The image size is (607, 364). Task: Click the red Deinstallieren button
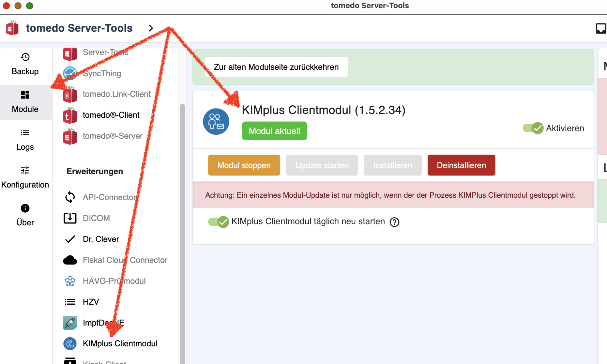click(461, 165)
